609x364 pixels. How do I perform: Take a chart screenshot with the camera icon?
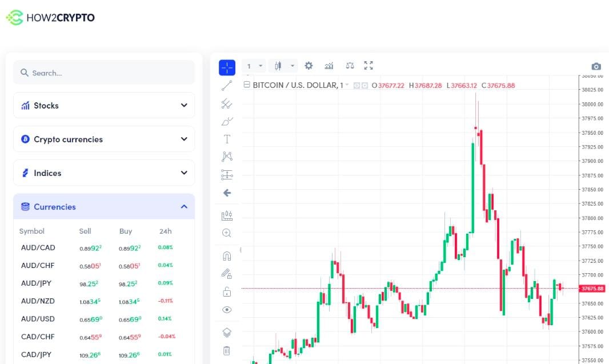point(596,66)
